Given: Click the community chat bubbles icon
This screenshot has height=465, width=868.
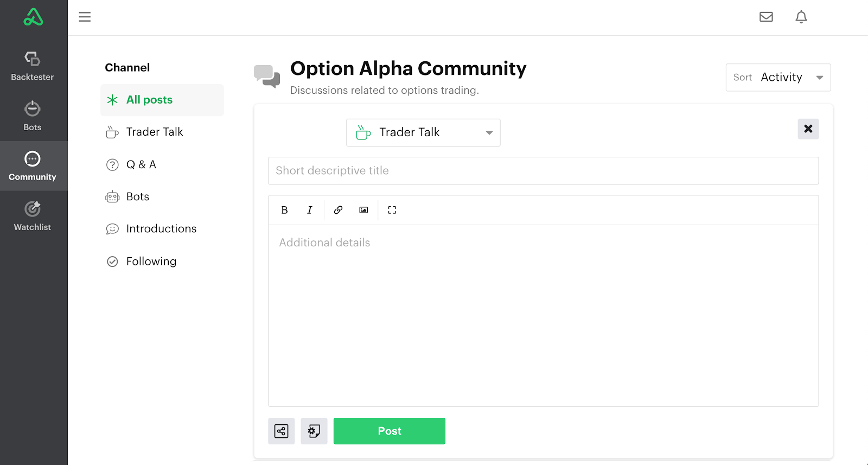Looking at the screenshot, I should pos(267,76).
